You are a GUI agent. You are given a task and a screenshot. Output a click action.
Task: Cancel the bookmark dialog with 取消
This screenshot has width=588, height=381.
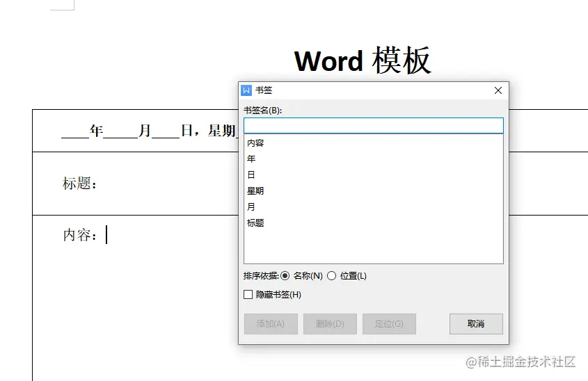click(476, 324)
